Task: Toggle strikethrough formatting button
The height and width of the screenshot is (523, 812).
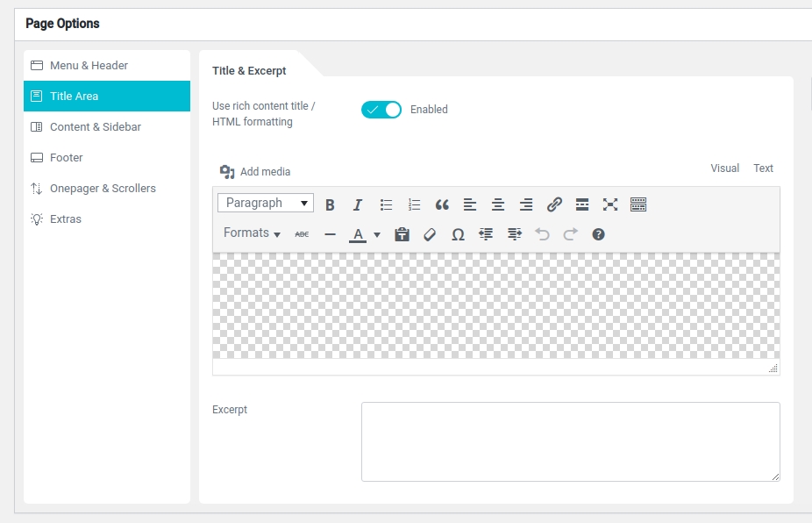Action: click(302, 234)
